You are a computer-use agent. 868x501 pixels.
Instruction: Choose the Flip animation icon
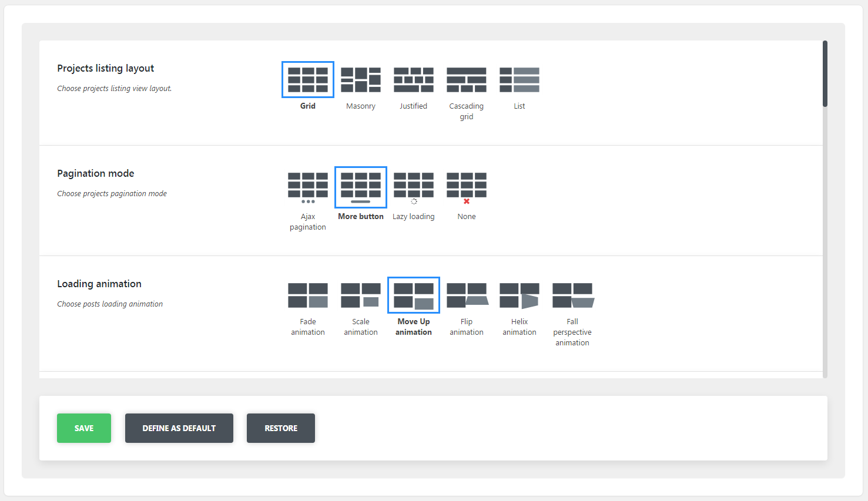click(x=467, y=295)
